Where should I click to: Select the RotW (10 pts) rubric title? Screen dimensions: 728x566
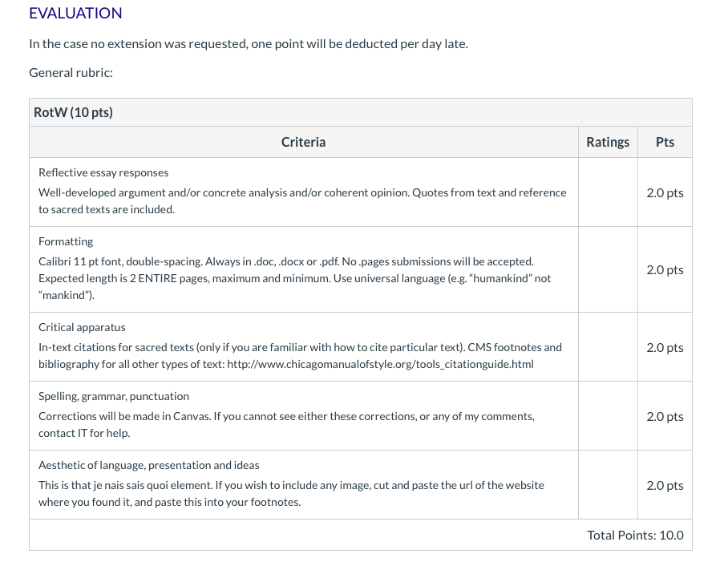73,112
